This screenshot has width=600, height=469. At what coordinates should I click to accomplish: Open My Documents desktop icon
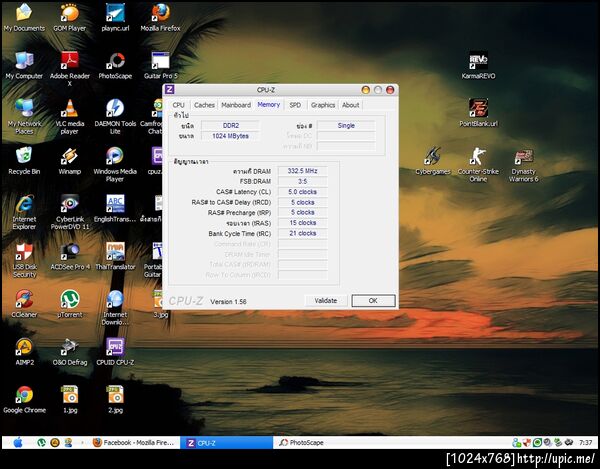click(x=24, y=17)
